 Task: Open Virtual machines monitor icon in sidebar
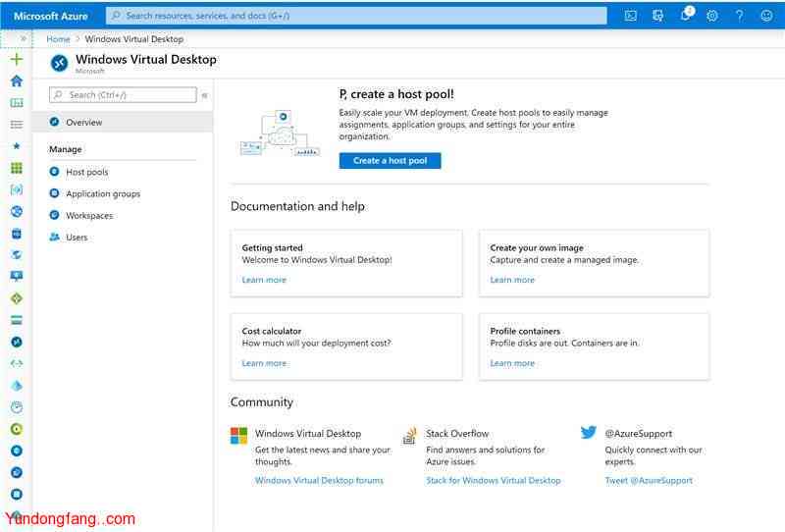pos(17,276)
